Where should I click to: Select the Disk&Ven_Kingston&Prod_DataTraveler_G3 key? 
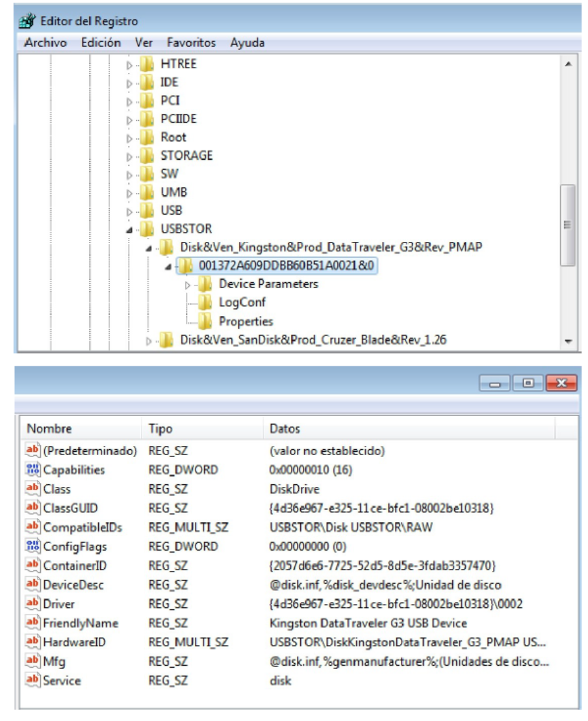[331, 248]
